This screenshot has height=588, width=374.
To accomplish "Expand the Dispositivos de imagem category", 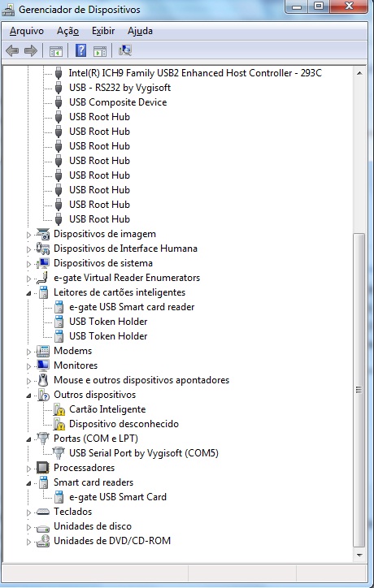I will (x=29, y=236).
